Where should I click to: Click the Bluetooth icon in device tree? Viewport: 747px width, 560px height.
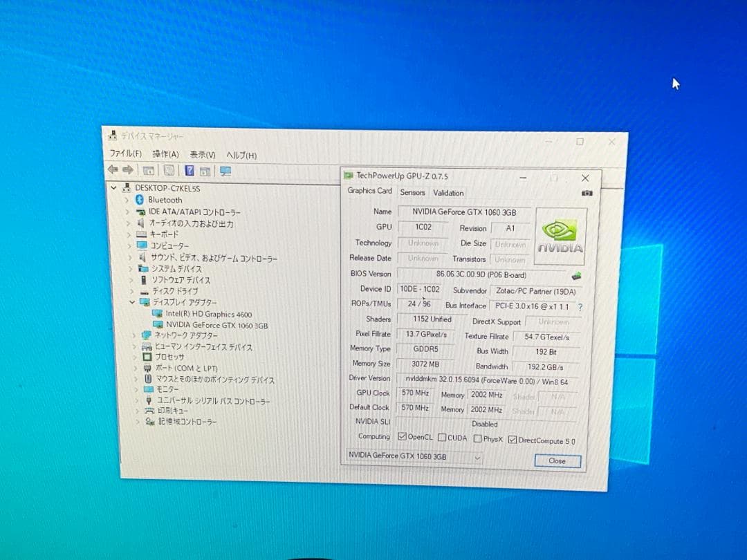[140, 200]
